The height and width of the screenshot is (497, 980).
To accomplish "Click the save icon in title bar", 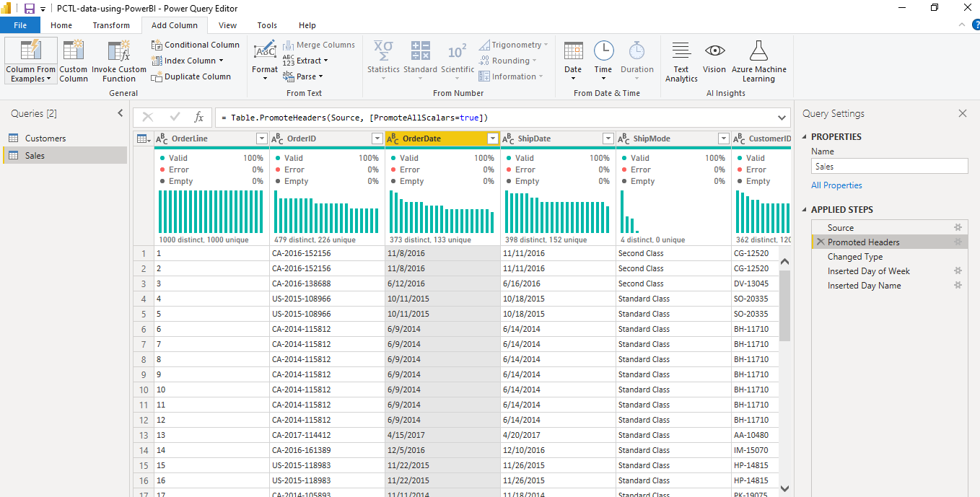I will (30, 8).
